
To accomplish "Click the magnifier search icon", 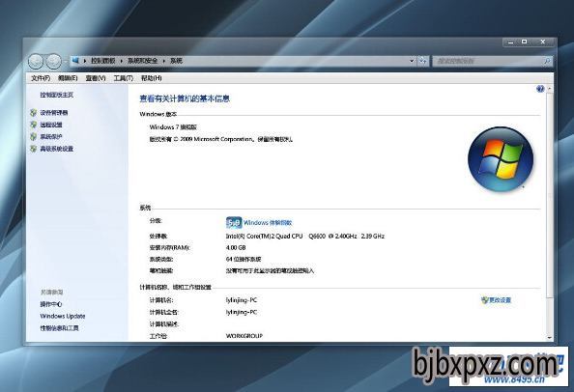I will 547,61.
